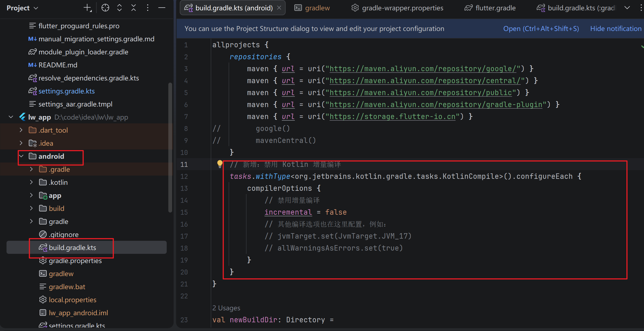
Task: Click Open (Ctrl+Alt+Shift+S) link
Action: click(541, 29)
